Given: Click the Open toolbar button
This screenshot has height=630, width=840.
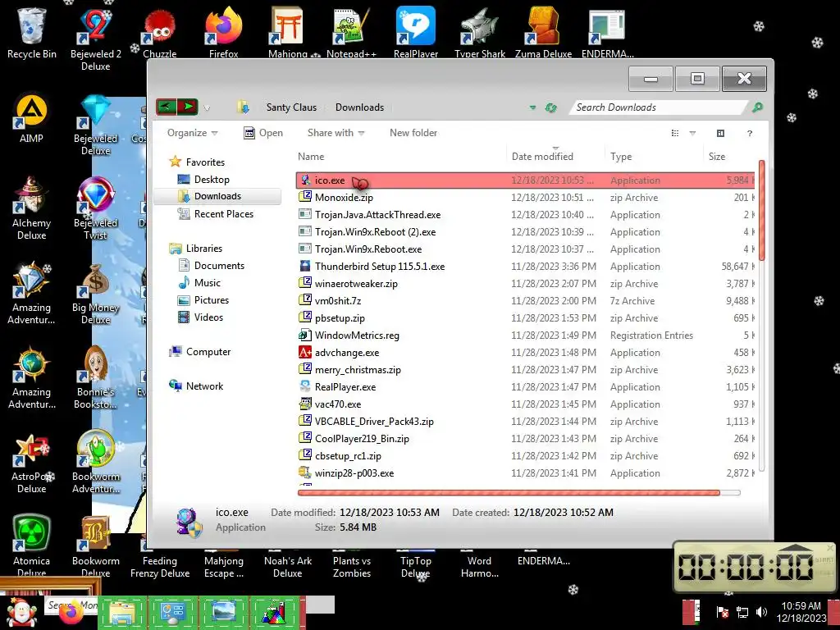Looking at the screenshot, I should click(263, 133).
